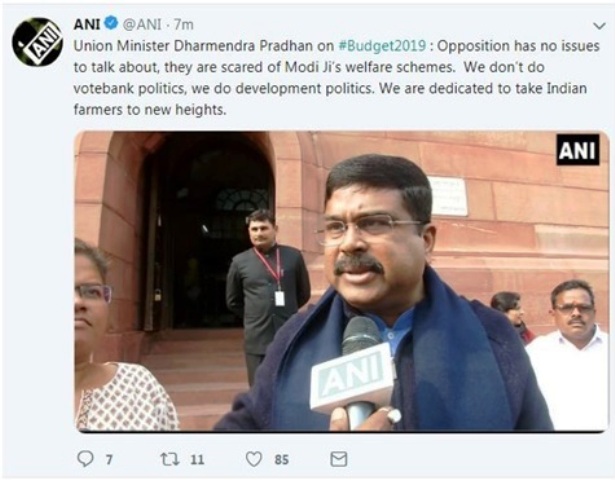Click the 'Union Minister Dharmendra Pradhan' text
The width and height of the screenshot is (615, 480).
pyautogui.click(x=193, y=46)
